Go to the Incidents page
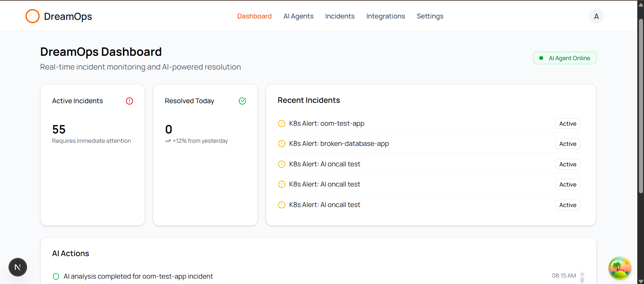The width and height of the screenshot is (644, 284). pyautogui.click(x=340, y=16)
